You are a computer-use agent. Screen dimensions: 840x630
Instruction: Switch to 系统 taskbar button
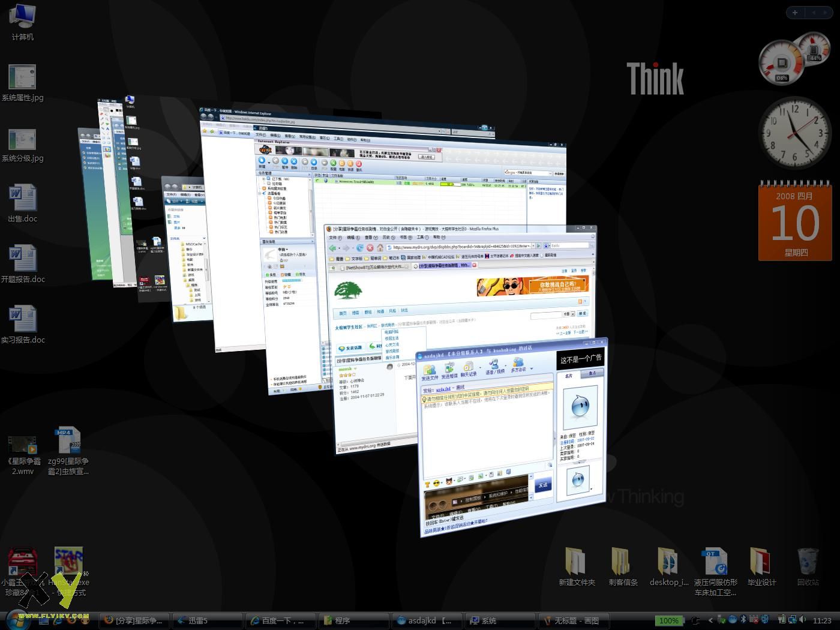click(x=500, y=620)
